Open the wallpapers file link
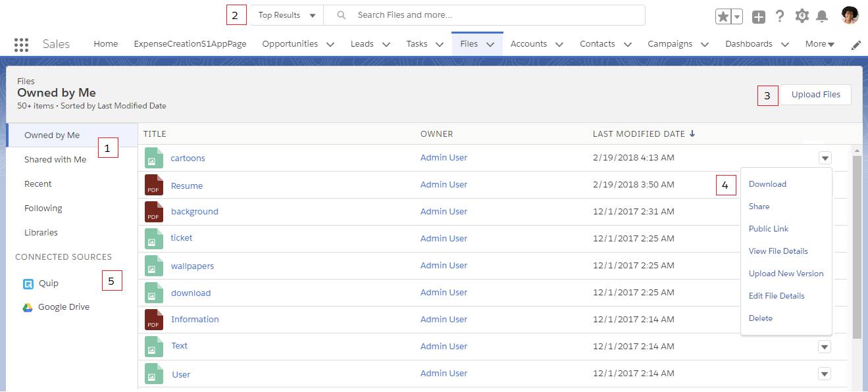 pos(192,266)
